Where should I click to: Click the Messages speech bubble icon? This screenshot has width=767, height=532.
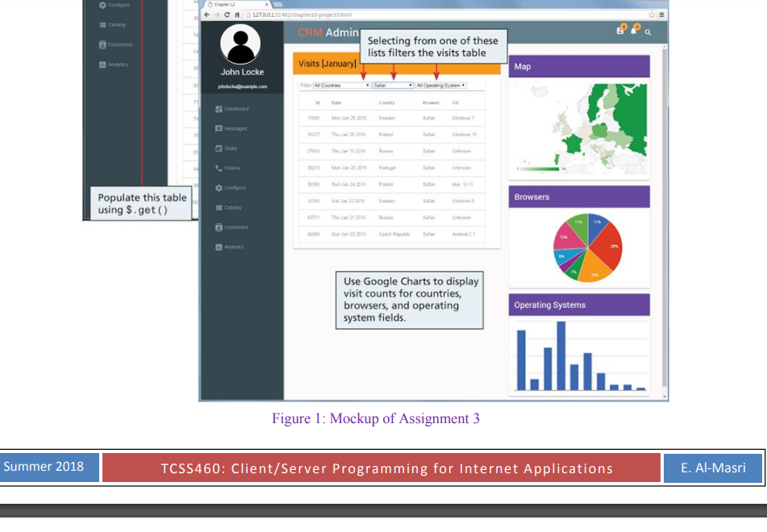pyautogui.click(x=219, y=129)
